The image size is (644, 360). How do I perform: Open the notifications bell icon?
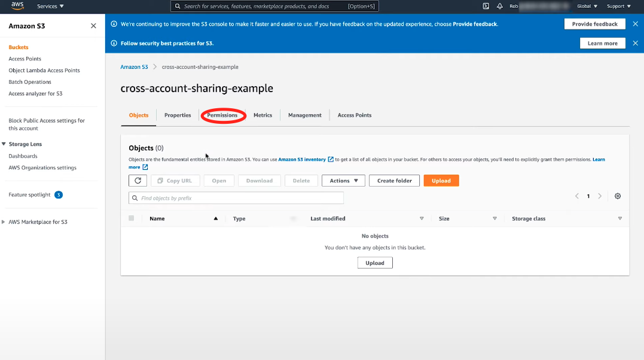(x=499, y=6)
